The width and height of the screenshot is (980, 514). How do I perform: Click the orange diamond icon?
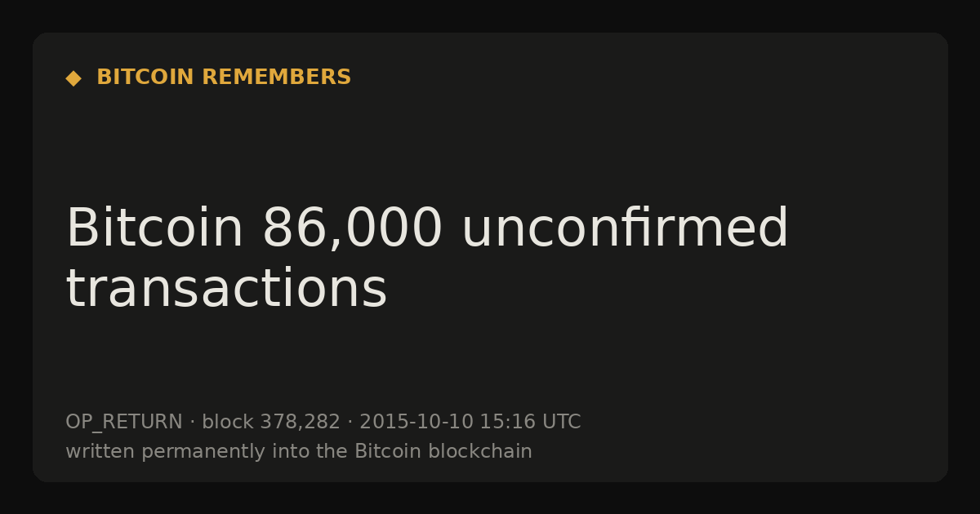click(73, 78)
